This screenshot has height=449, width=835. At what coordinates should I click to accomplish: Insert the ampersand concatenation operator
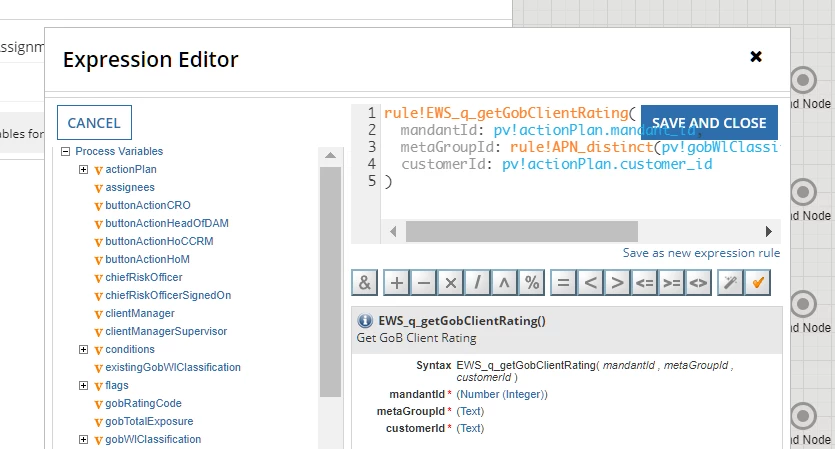click(x=364, y=282)
